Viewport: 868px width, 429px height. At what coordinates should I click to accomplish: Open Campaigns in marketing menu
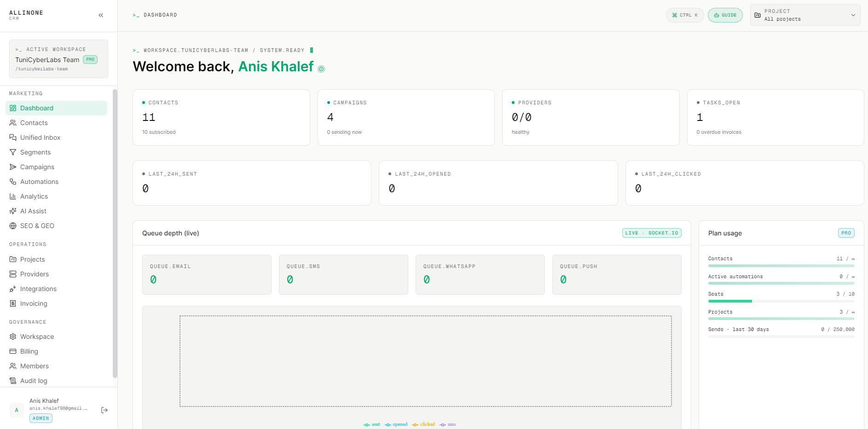tap(56, 167)
